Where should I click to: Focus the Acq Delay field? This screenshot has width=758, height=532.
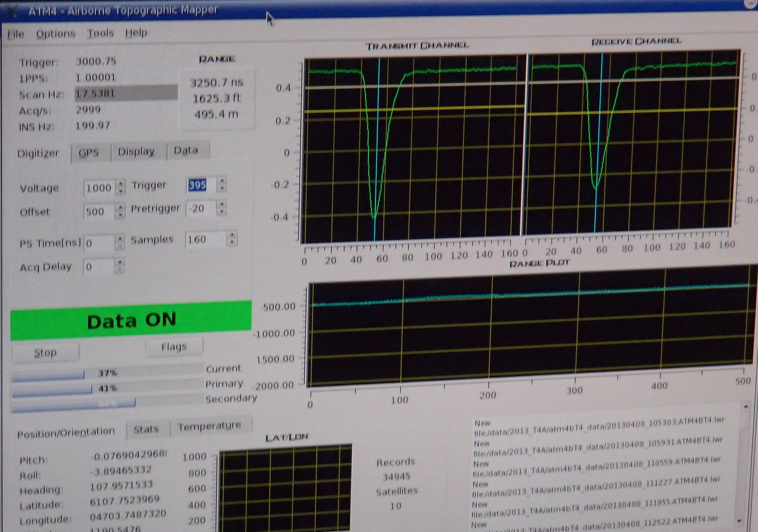pos(99,266)
